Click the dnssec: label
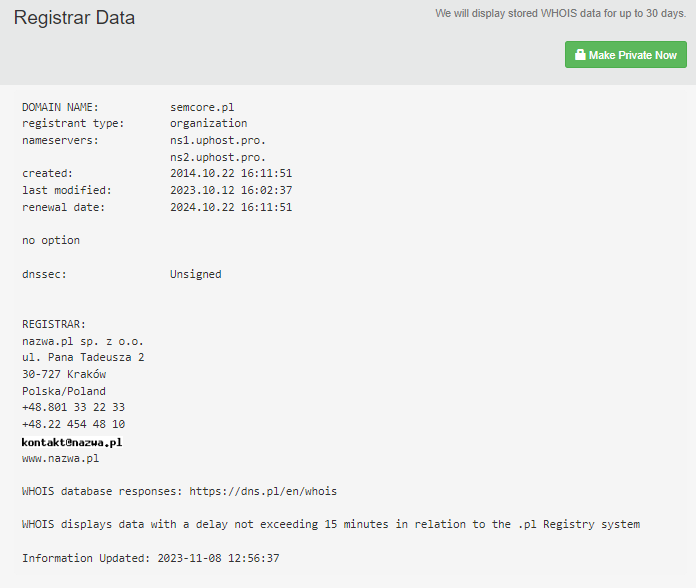Viewport: 696px width, 588px height. [x=44, y=274]
